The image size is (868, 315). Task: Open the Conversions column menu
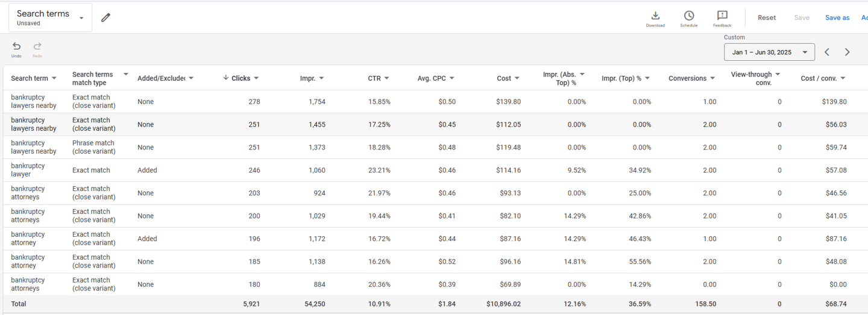tap(713, 78)
